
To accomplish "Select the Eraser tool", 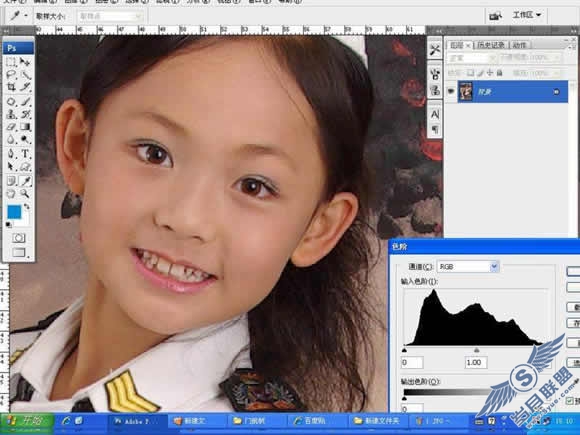I will (11, 127).
